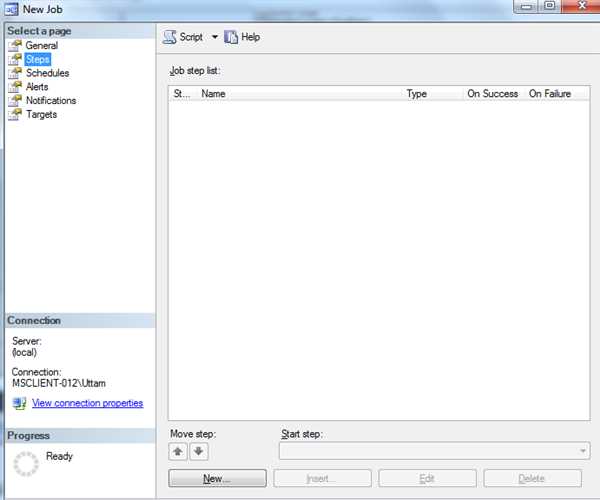
Task: Click the Script toolbar icon
Action: [171, 37]
